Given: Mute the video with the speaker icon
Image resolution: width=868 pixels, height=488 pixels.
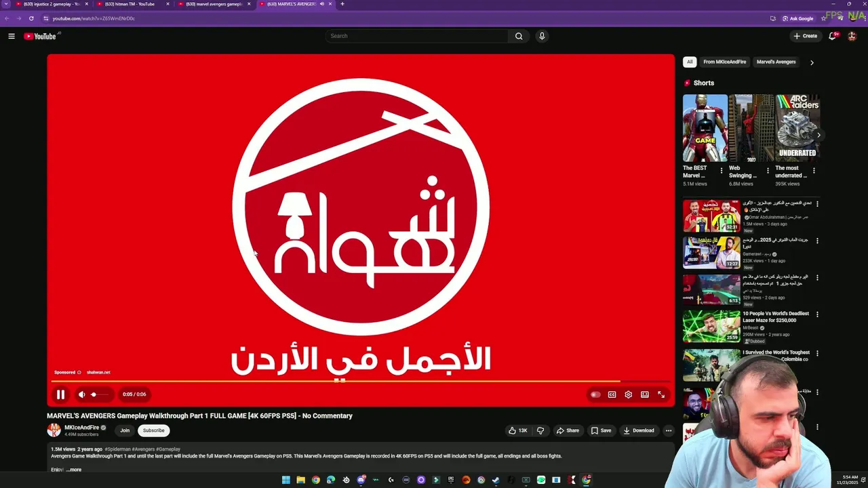Looking at the screenshot, I should 82,394.
